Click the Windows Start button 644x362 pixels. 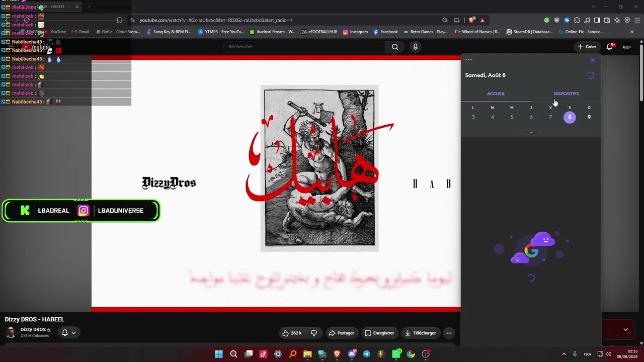tap(219, 354)
